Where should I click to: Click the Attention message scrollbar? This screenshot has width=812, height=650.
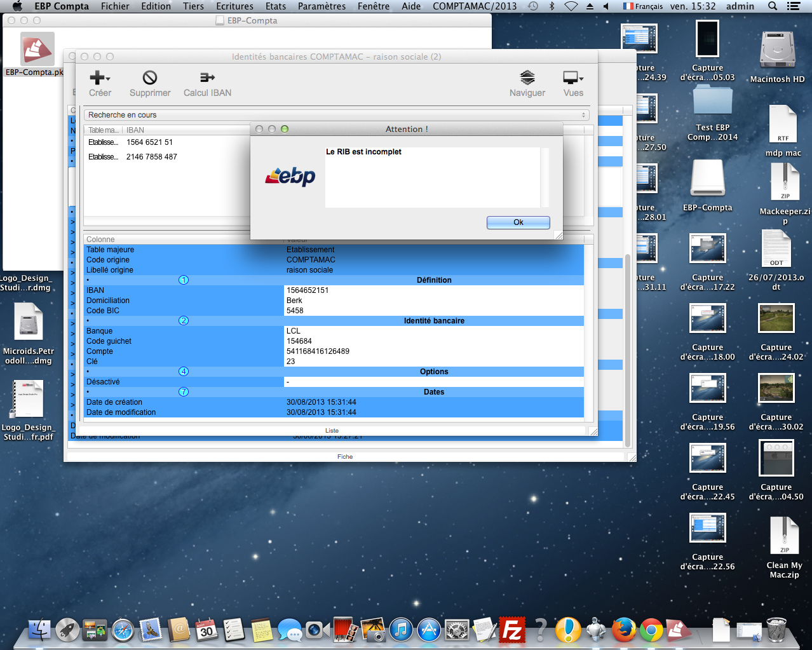(x=545, y=178)
